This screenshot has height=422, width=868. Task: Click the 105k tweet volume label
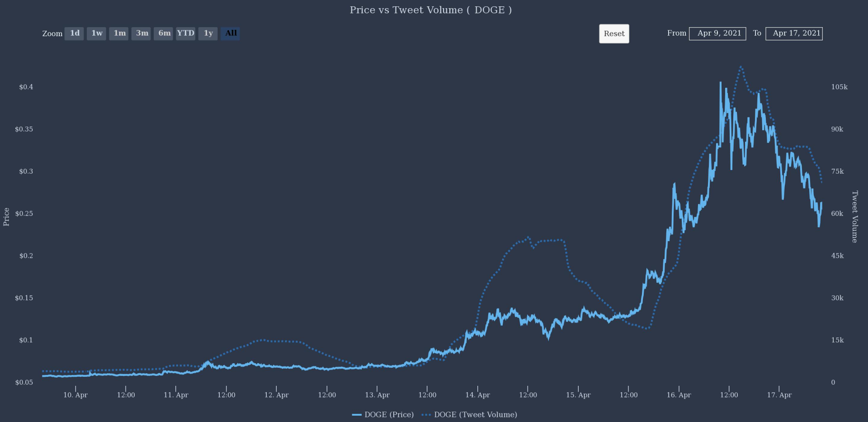tap(840, 87)
